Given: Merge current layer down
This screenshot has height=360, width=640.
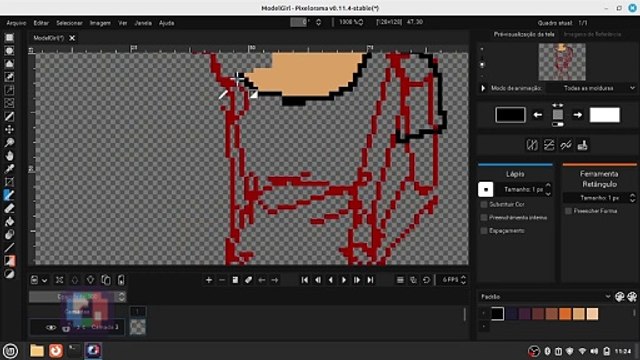Looking at the screenshot, I should click(121, 280).
